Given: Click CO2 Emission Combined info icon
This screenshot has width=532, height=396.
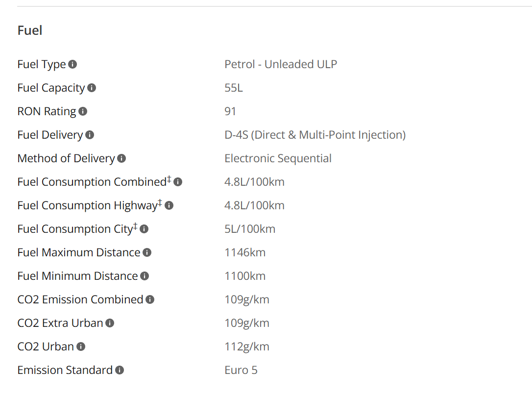Looking at the screenshot, I should pos(150,299).
